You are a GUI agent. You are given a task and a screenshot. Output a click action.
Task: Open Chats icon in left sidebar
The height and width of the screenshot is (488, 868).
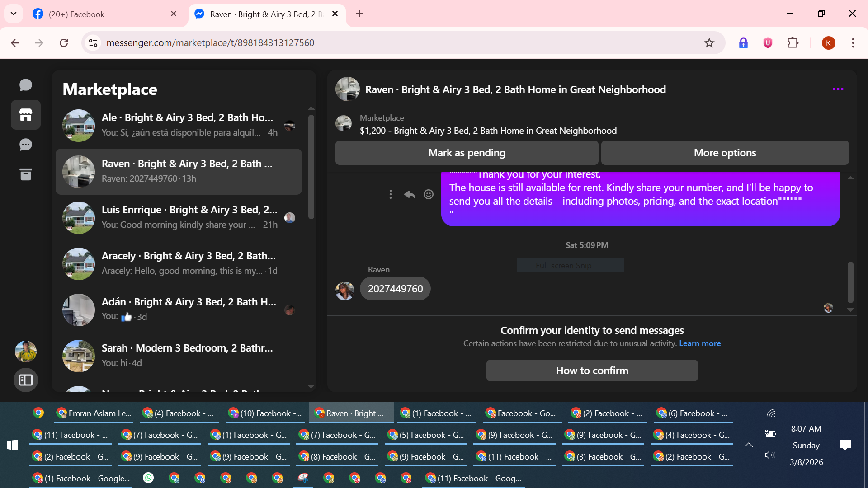point(26,85)
